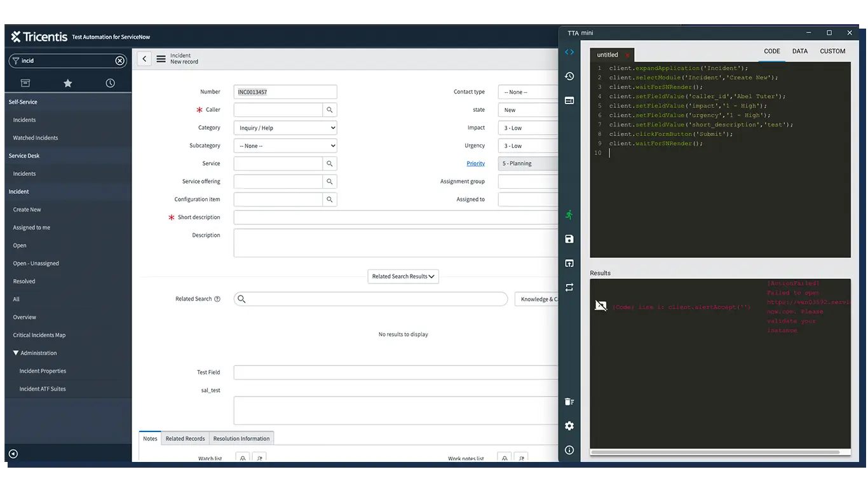
Task: Go back using the chevron button
Action: (144, 58)
